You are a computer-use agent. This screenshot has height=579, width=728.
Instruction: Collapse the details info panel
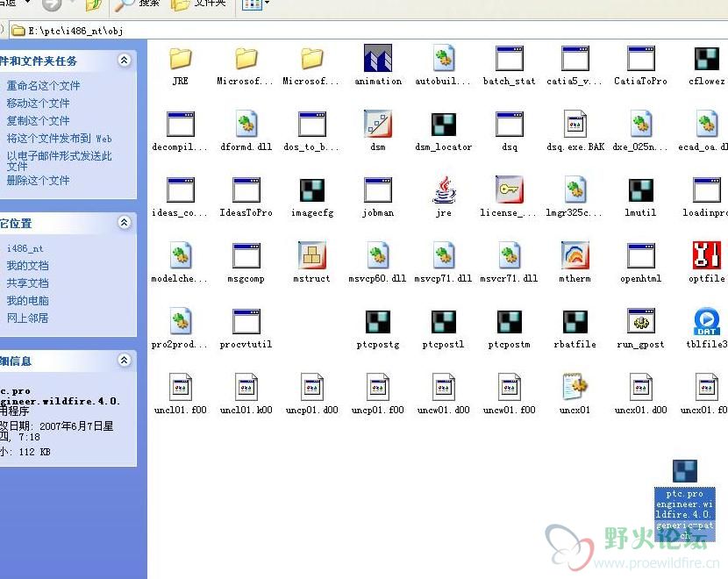coord(124,360)
